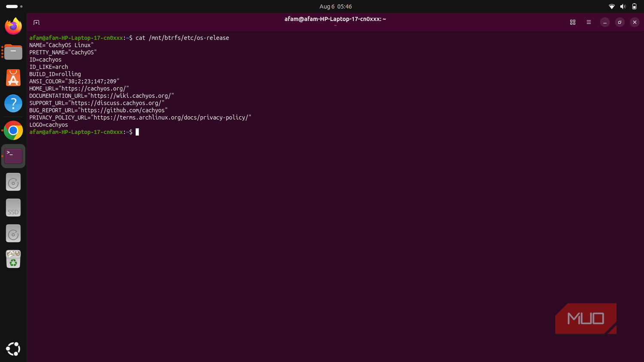Image resolution: width=644 pixels, height=362 pixels.
Task: Show applications via Ubuntu logo
Action: click(13, 349)
